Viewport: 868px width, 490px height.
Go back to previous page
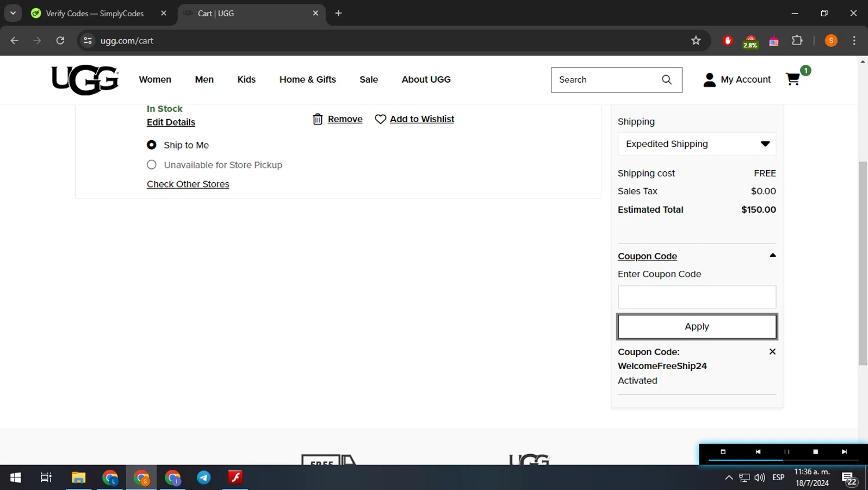point(14,40)
